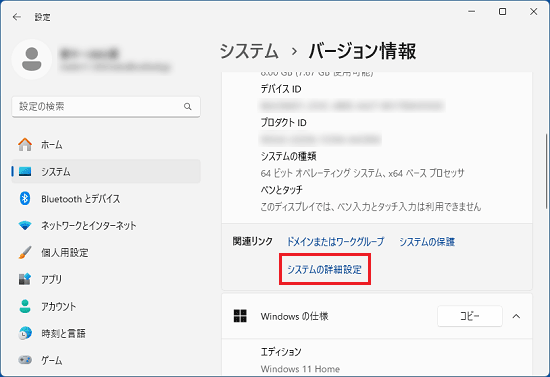
Task: Click the search magnifier icon
Action: point(188,106)
